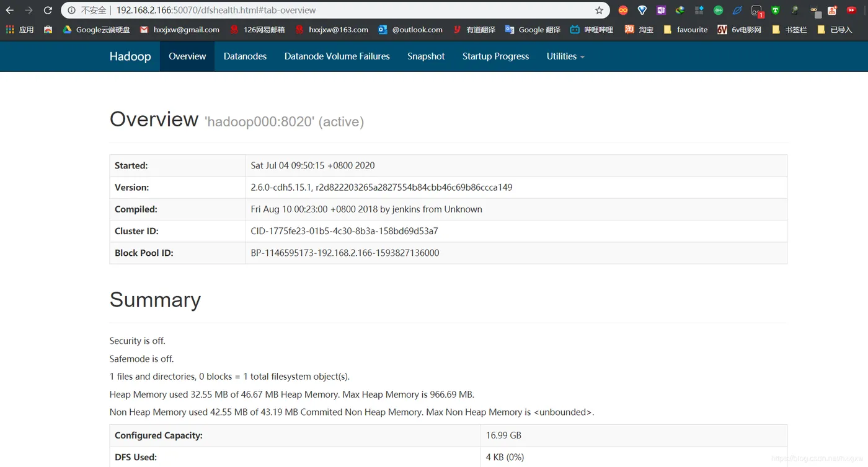
Task: Open the Youdao Translate bookmark
Action: click(x=474, y=29)
